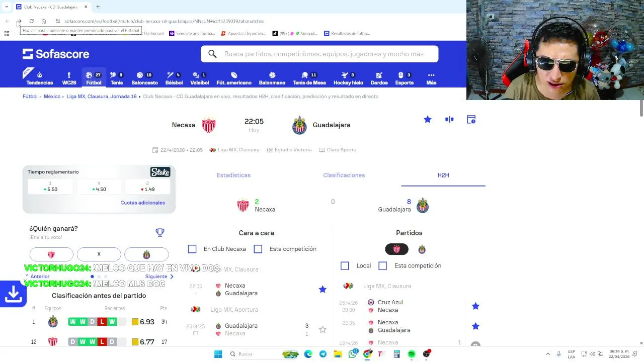644x362 pixels.
Task: Check the Local checkbox
Action: (345, 265)
